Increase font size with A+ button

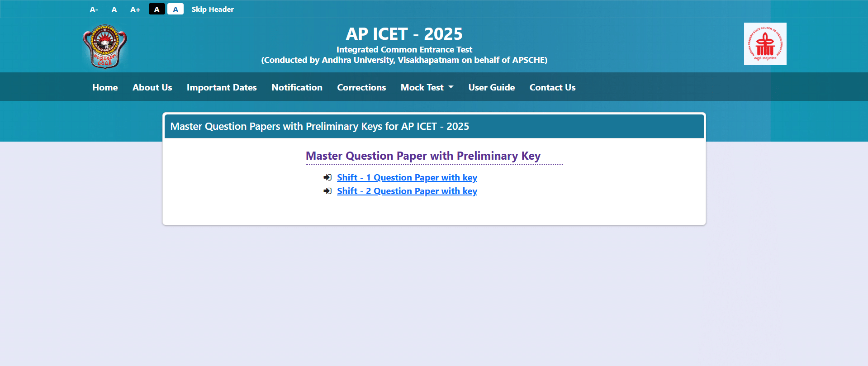pyautogui.click(x=135, y=9)
